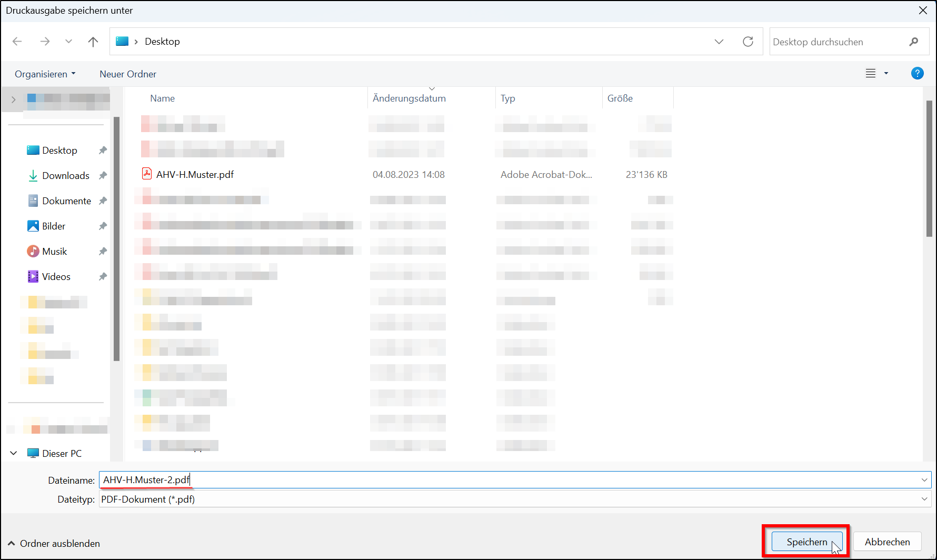Collapse the Dieser PC tree entry

tap(13, 453)
